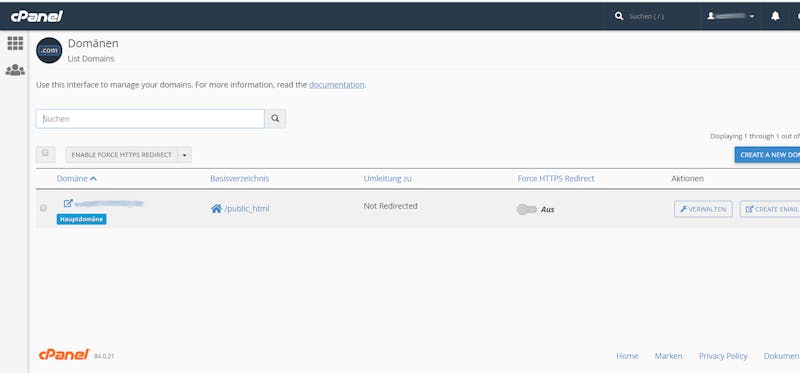This screenshot has width=800, height=373.
Task: Open the cPanel logo home link
Action: (x=36, y=16)
